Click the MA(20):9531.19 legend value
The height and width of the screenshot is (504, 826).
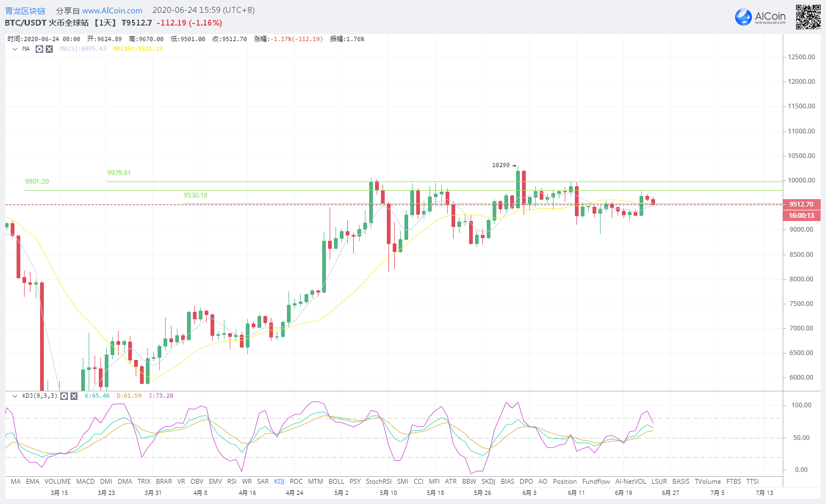[138, 49]
